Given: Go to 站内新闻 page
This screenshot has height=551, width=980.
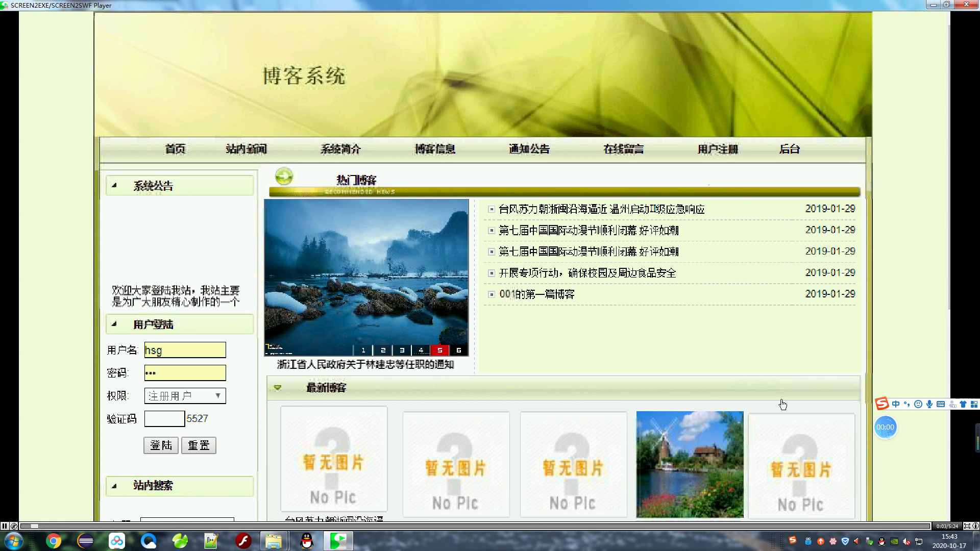Looking at the screenshot, I should point(247,149).
